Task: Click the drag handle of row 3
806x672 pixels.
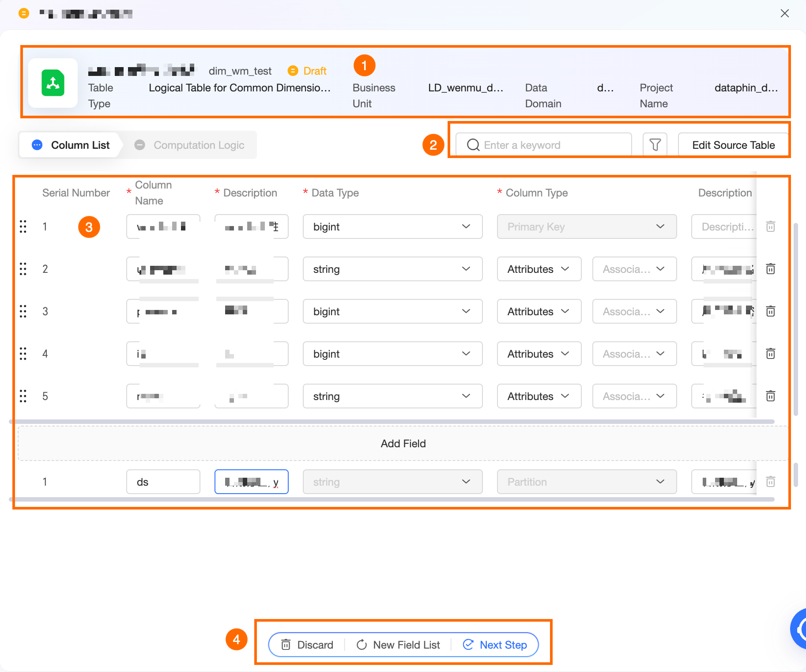Action: click(23, 311)
